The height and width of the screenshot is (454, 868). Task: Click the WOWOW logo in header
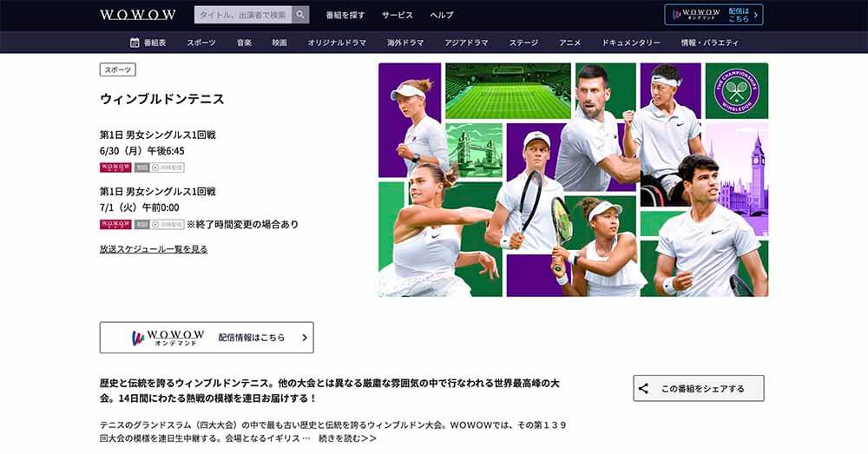click(137, 15)
